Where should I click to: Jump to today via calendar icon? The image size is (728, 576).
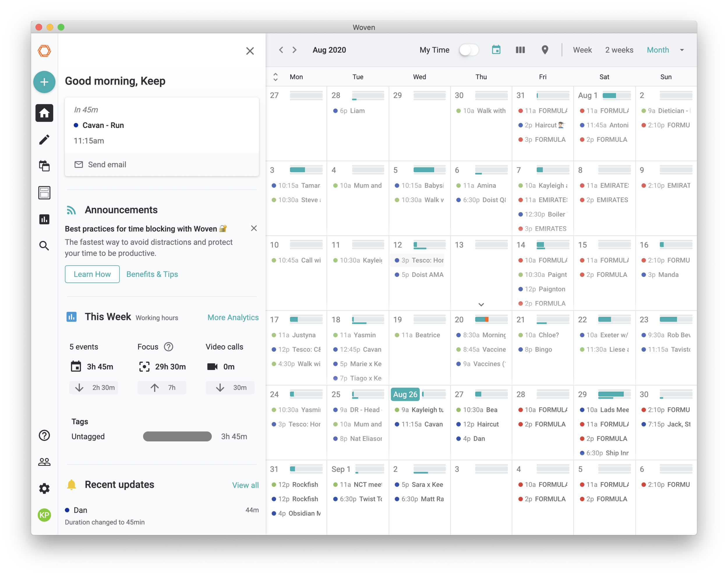tap(496, 50)
